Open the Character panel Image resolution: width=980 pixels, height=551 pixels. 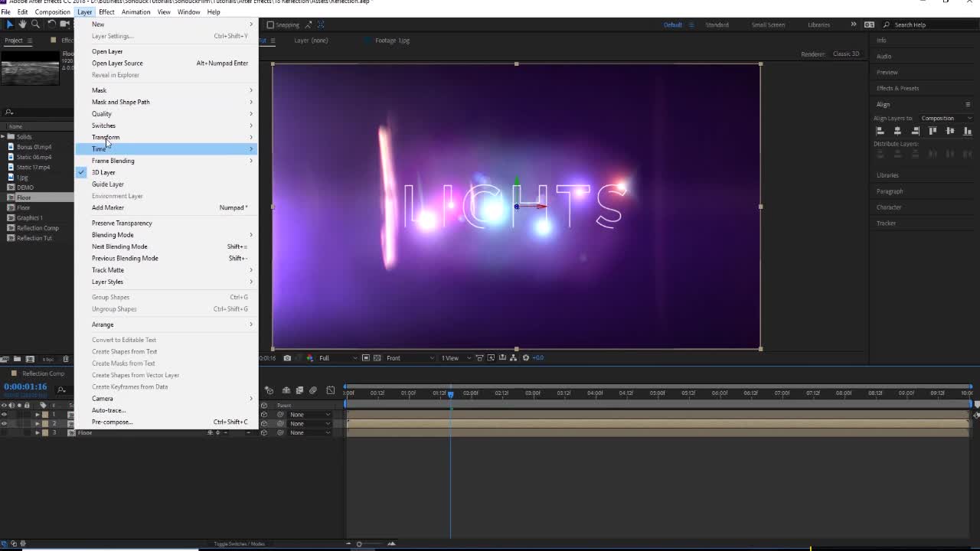pos(889,207)
